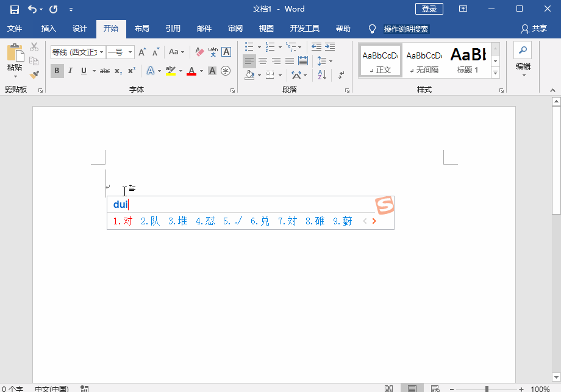Toggle bold formatting on selected text
The height and width of the screenshot is (392, 561).
tap(57, 71)
